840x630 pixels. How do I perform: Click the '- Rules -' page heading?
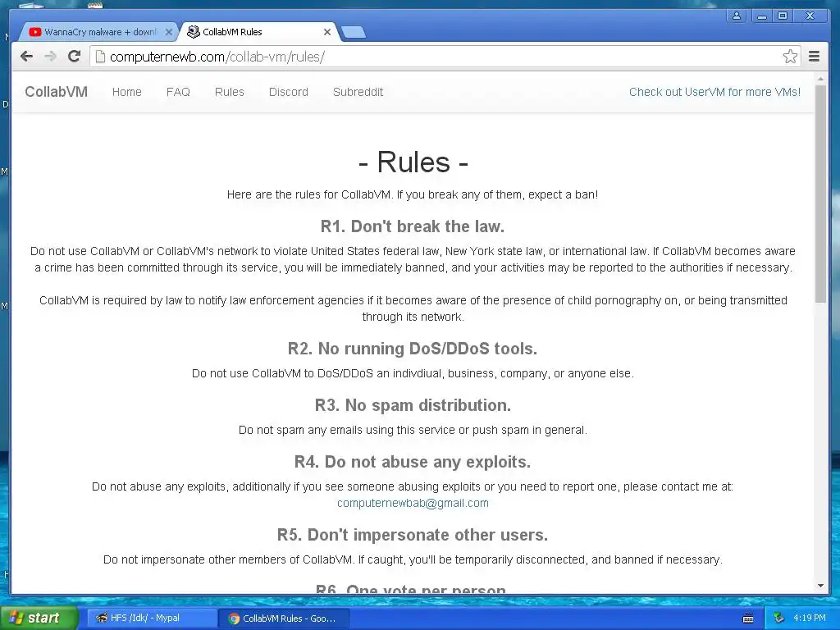413,162
